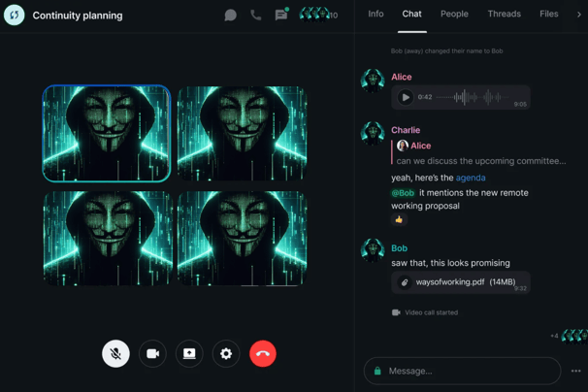
Task: Toggle the microphone mute button
Action: pyautogui.click(x=115, y=354)
